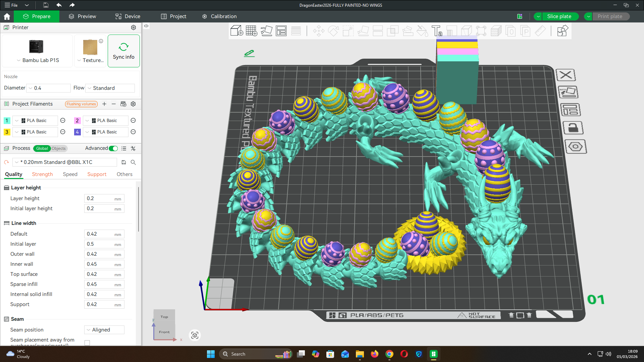
Task: Expand the Slice plate dropdown arrow
Action: coord(538,16)
